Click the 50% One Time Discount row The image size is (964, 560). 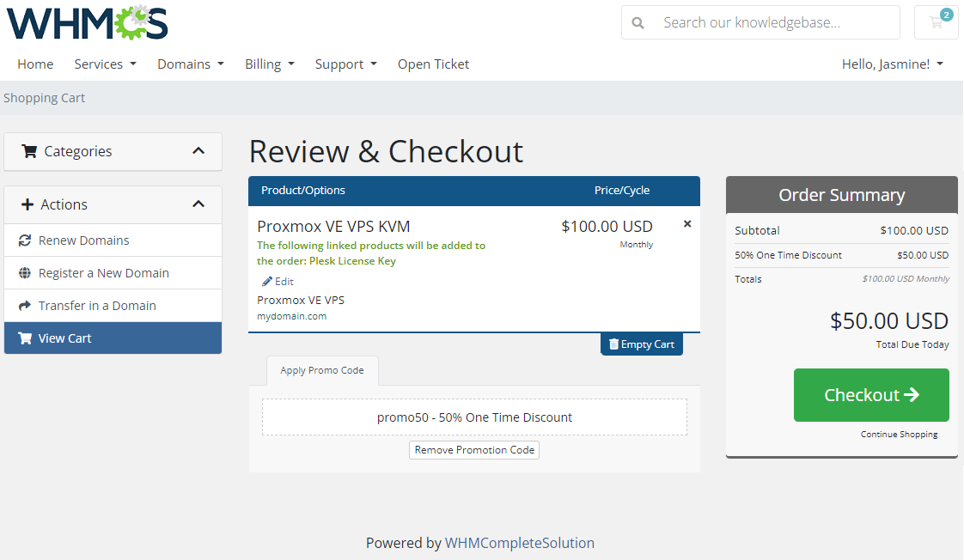tap(842, 255)
